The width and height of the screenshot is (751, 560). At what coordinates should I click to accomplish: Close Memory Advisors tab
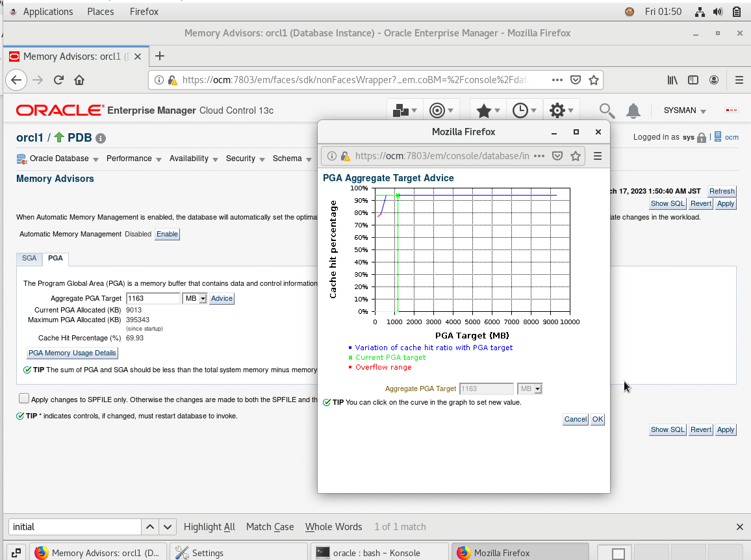coord(138,57)
